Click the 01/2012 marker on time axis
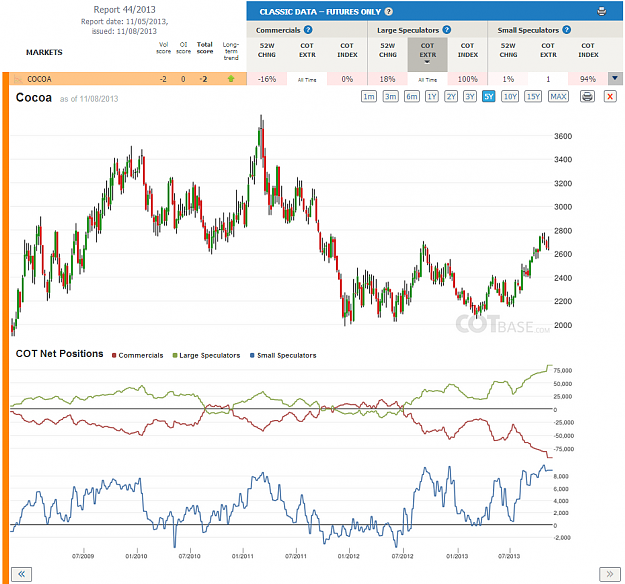This screenshot has height=584, width=625. pyautogui.click(x=349, y=556)
